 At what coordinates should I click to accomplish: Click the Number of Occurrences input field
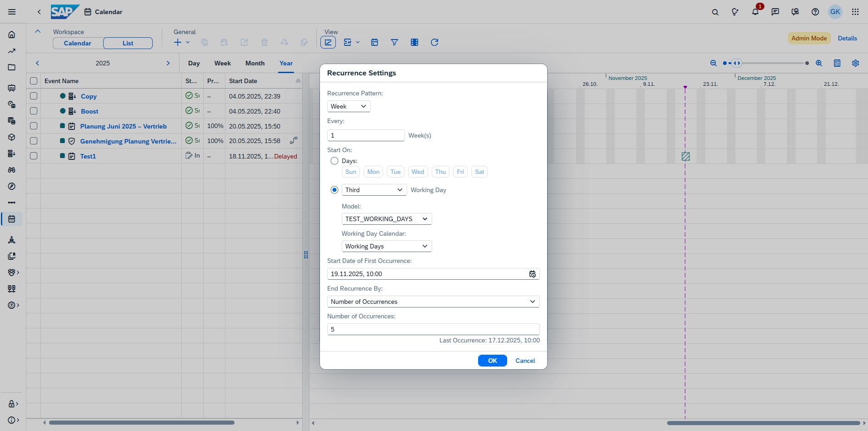(433, 329)
